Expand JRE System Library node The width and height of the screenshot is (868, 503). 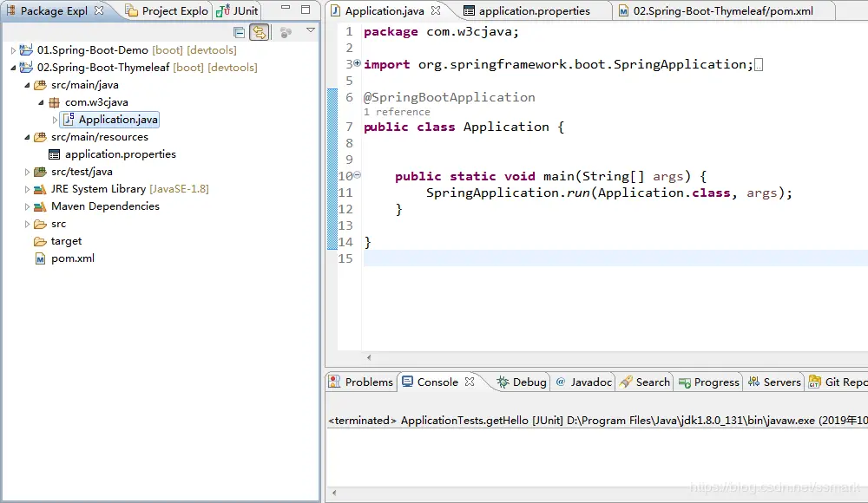(27, 189)
